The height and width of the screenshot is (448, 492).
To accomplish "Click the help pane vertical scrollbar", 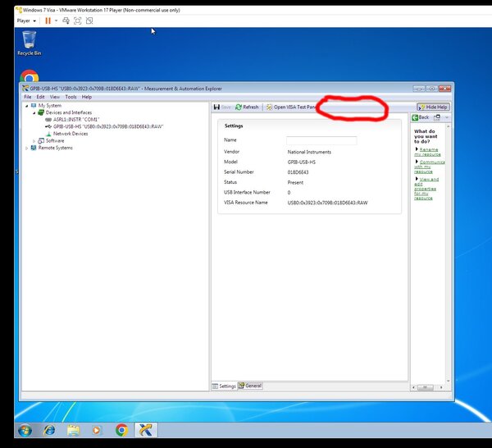I will tap(448, 254).
